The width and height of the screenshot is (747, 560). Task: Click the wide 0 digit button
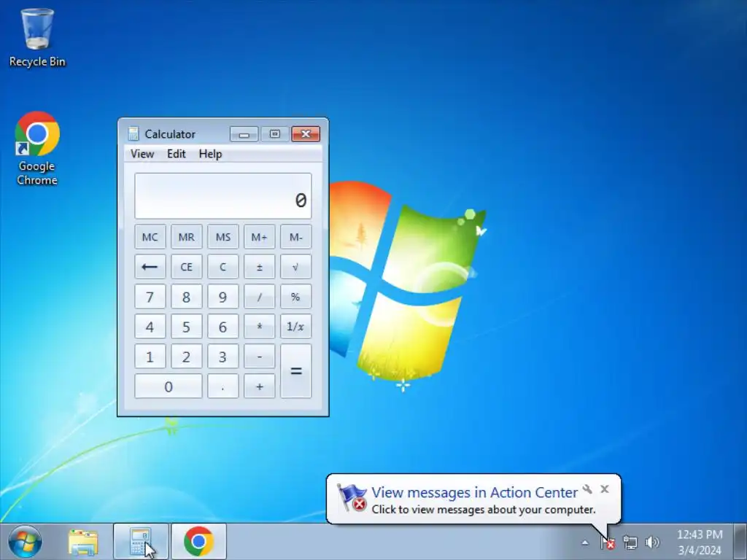point(169,386)
